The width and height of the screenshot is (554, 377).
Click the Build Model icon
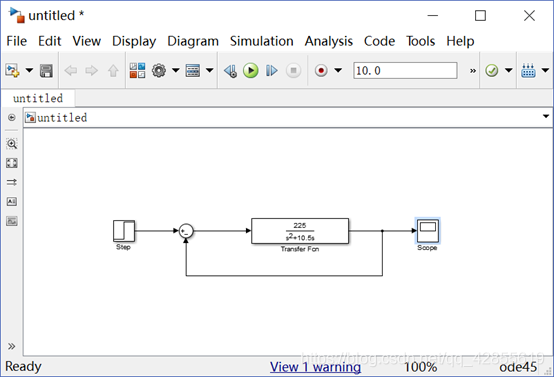pyautogui.click(x=528, y=70)
